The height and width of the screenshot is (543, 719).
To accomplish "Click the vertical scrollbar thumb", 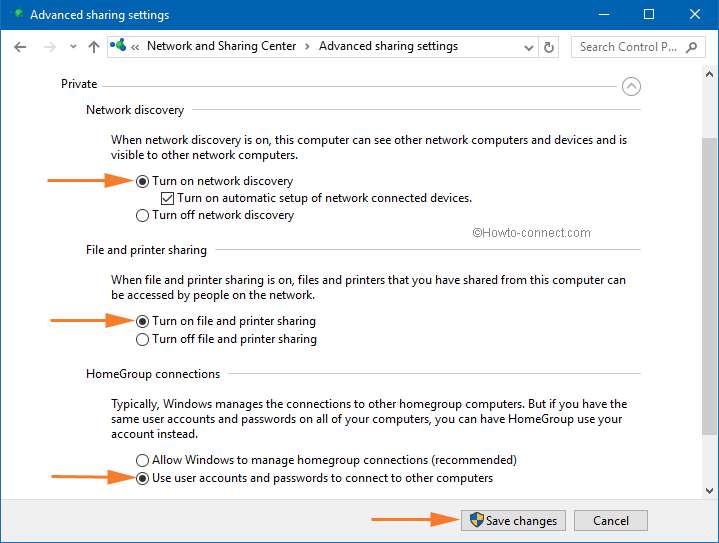I will tap(709, 287).
